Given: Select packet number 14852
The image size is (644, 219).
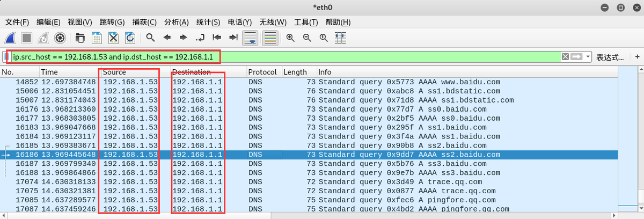Looking at the screenshot, I should 309,82.
